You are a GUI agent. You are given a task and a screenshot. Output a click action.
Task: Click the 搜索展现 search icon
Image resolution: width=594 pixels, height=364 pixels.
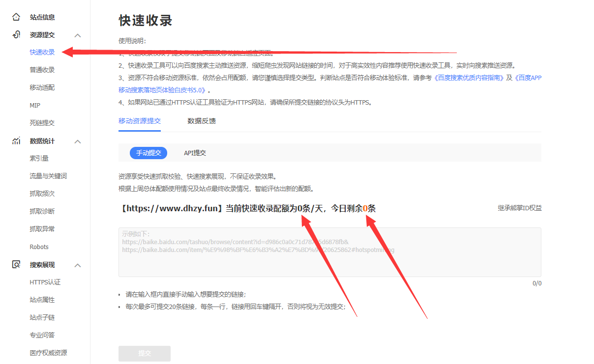(x=16, y=265)
